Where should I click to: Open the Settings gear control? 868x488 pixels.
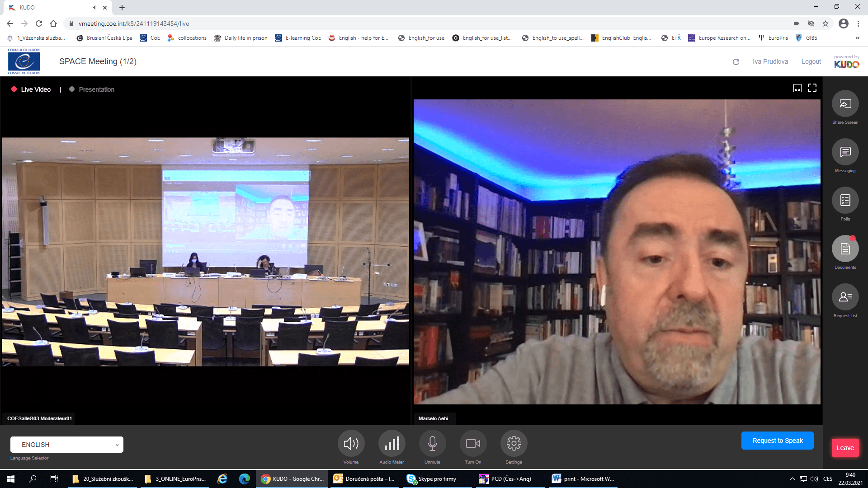point(514,444)
